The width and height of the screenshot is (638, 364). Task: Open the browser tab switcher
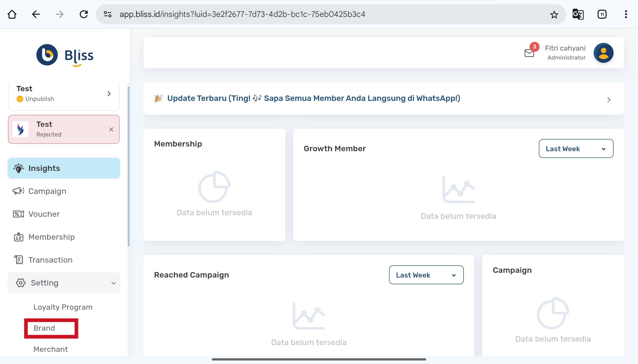[602, 14]
